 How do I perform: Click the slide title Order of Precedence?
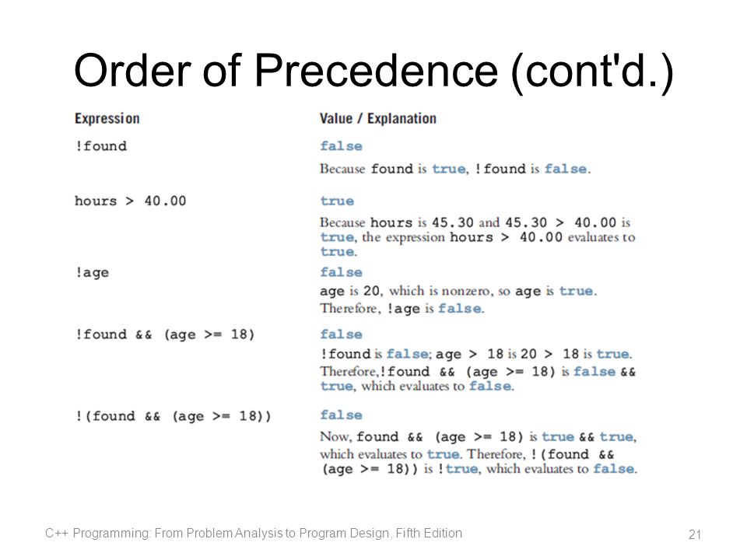(x=373, y=71)
